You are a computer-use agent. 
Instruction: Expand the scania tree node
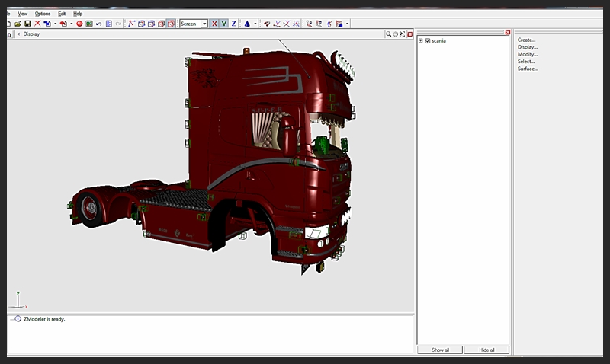[x=420, y=40]
